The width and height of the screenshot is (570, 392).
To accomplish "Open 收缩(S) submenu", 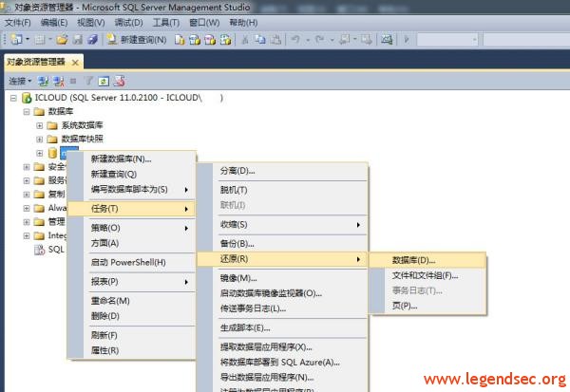I will [x=282, y=225].
